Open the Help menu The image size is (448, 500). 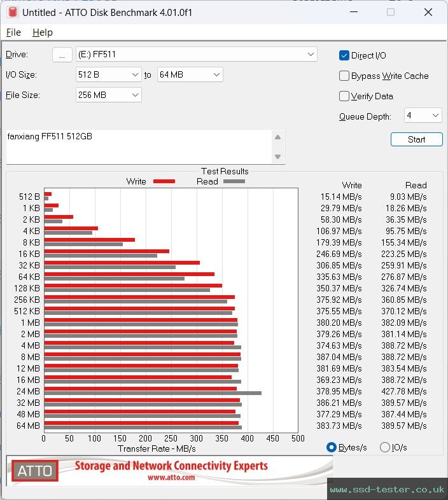tap(43, 32)
